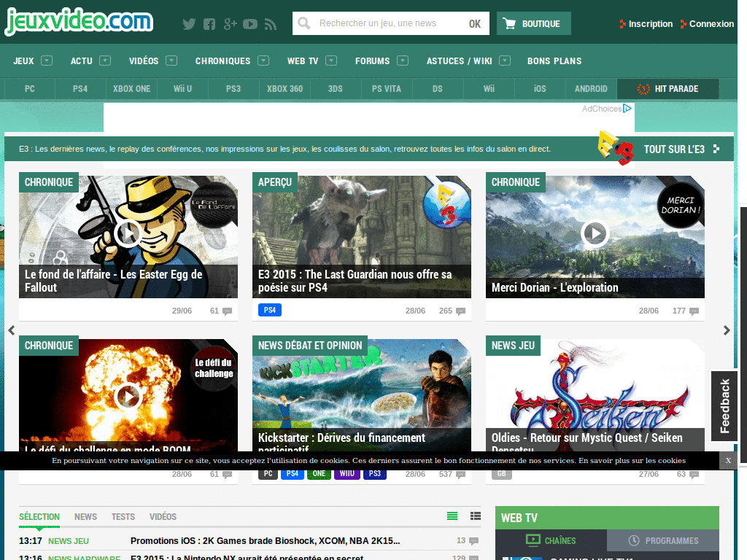Open the Facebook icon in header

[x=209, y=24]
